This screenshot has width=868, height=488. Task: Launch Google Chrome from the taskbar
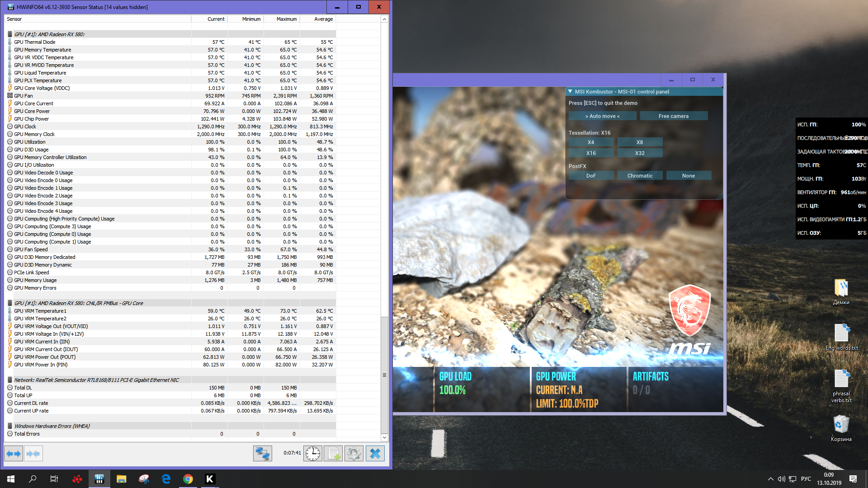click(x=188, y=479)
